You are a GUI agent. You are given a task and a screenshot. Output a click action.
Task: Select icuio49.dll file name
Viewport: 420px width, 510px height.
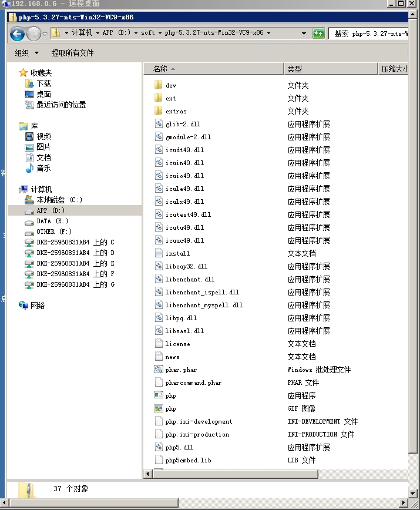[x=184, y=176]
